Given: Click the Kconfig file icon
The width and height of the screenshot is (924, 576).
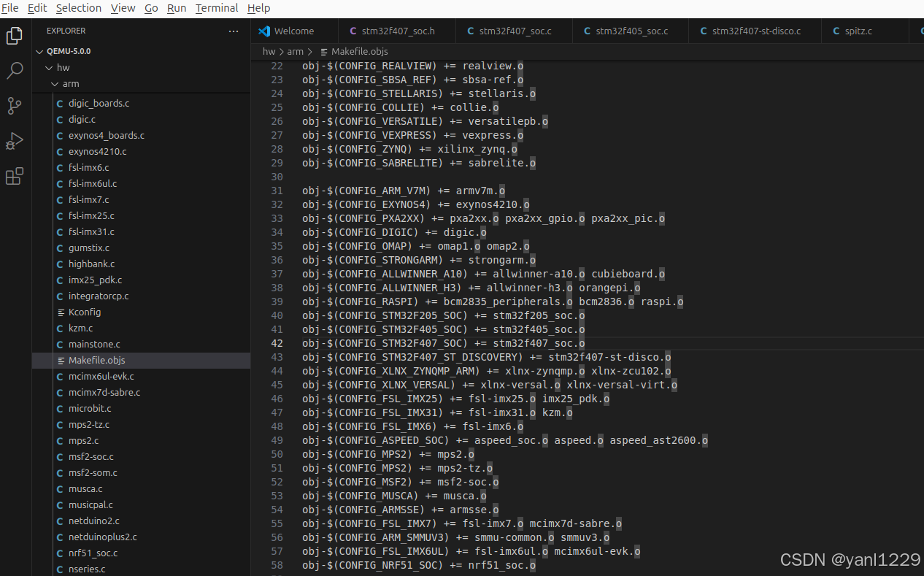Looking at the screenshot, I should pyautogui.click(x=61, y=312).
